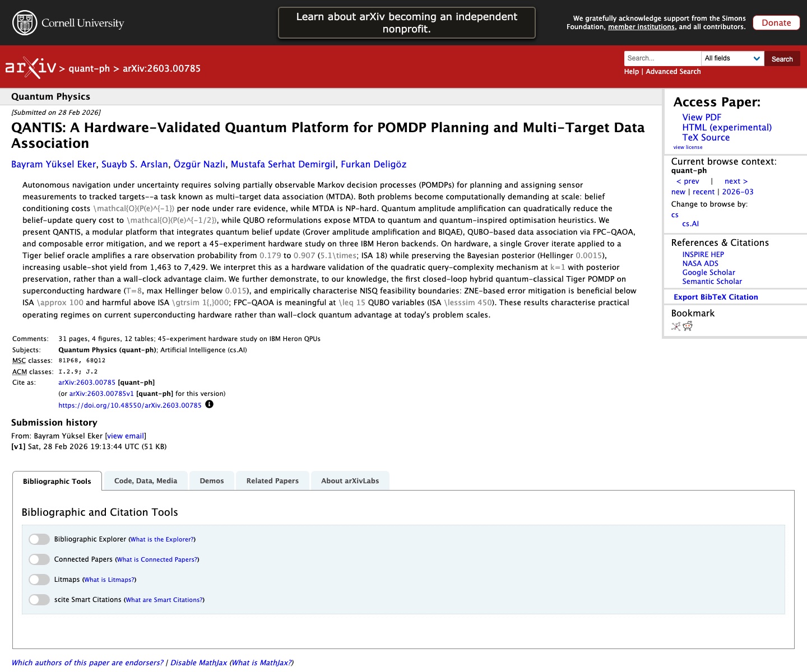Click the view email link
The width and height of the screenshot is (807, 672).
tap(126, 436)
